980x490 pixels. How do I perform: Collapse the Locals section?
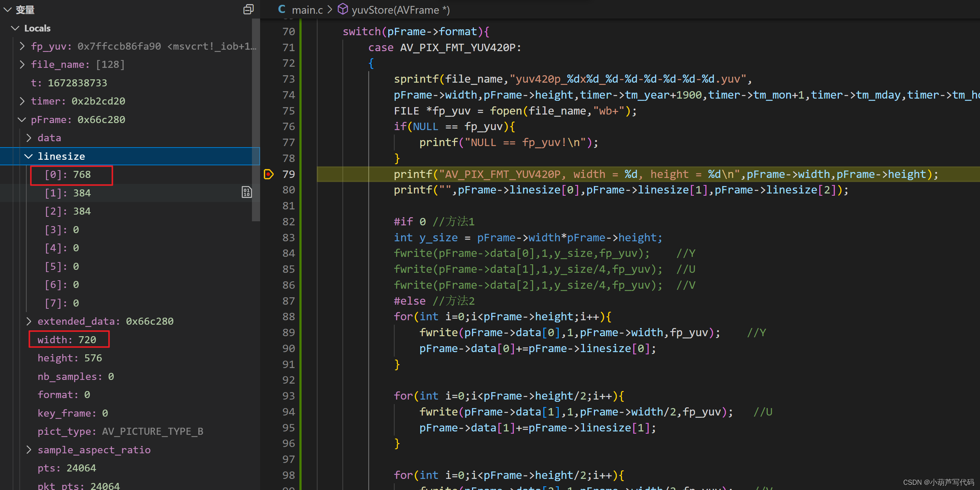tap(15, 28)
